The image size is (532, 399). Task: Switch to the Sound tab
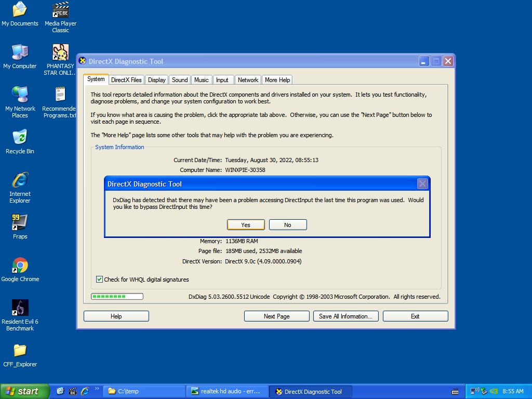tap(180, 79)
